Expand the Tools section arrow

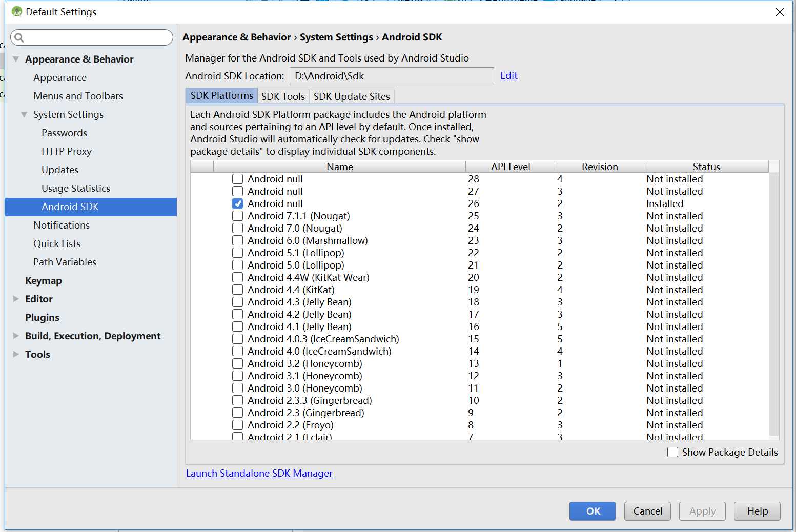[x=16, y=354]
